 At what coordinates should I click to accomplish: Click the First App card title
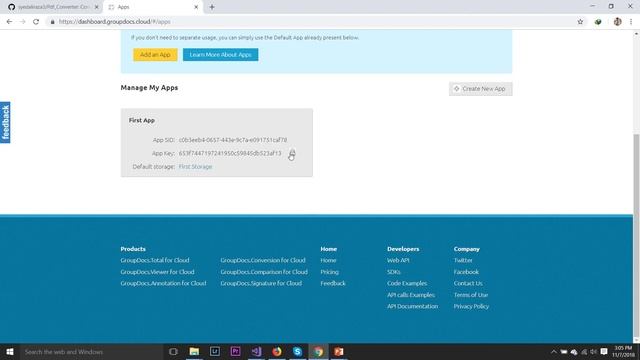click(142, 120)
